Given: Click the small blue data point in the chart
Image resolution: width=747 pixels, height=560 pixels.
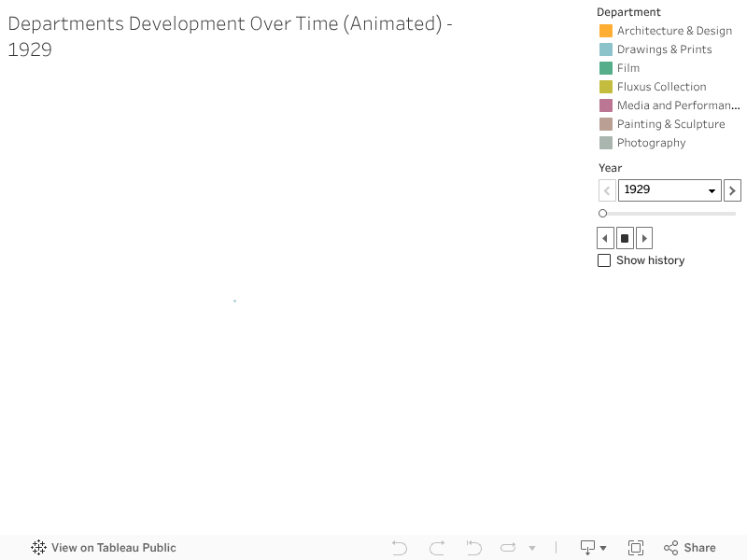Looking at the screenshot, I should pyautogui.click(x=235, y=301).
